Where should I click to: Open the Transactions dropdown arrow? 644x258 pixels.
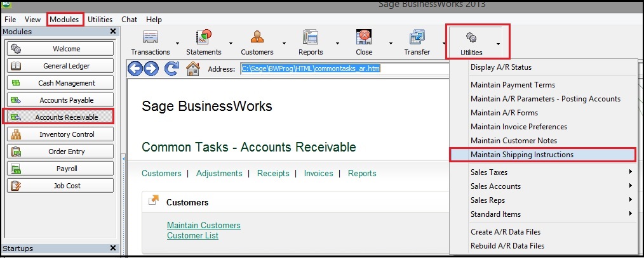tap(177, 44)
